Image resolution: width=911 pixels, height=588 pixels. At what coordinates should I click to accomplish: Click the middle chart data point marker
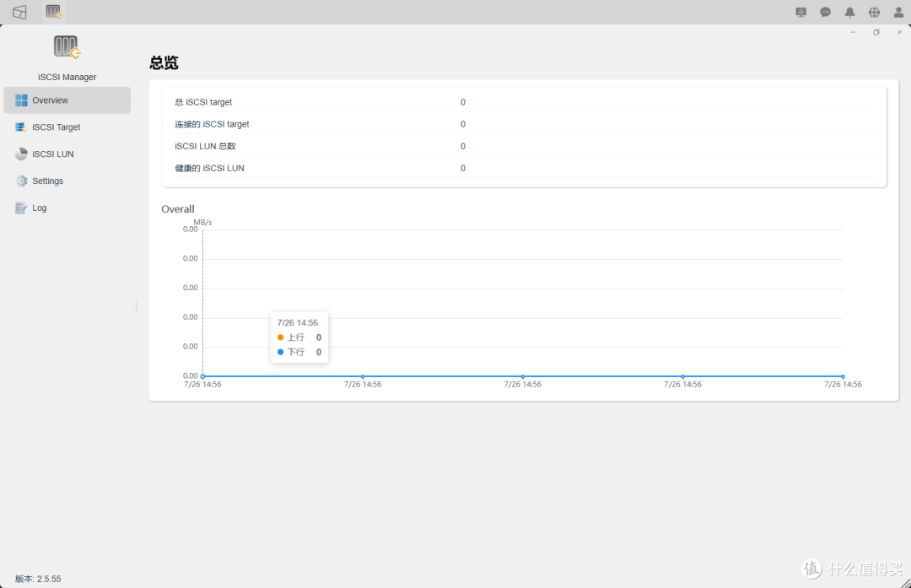tap(523, 376)
